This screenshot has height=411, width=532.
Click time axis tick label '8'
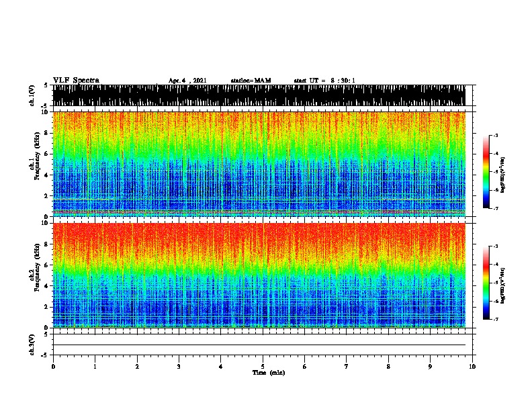tap(388, 367)
